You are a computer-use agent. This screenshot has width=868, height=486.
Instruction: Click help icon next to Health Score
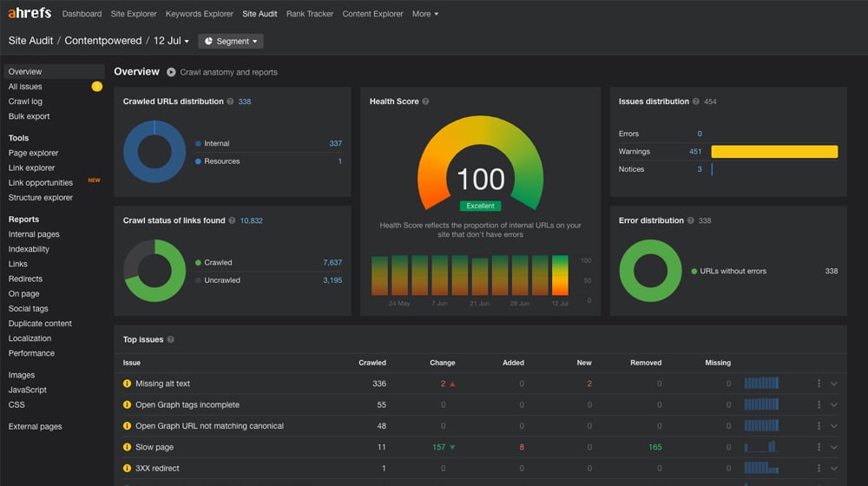pos(425,102)
